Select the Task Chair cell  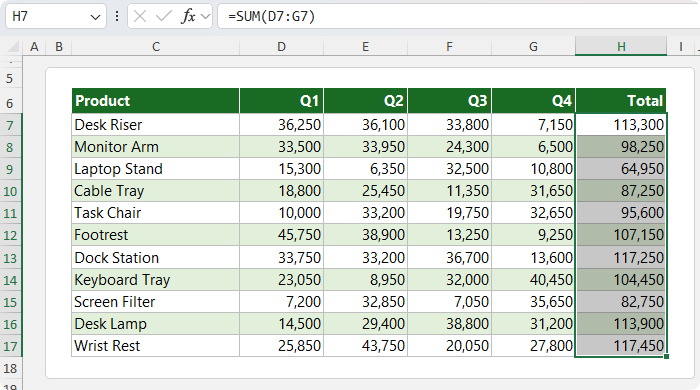[x=155, y=213]
